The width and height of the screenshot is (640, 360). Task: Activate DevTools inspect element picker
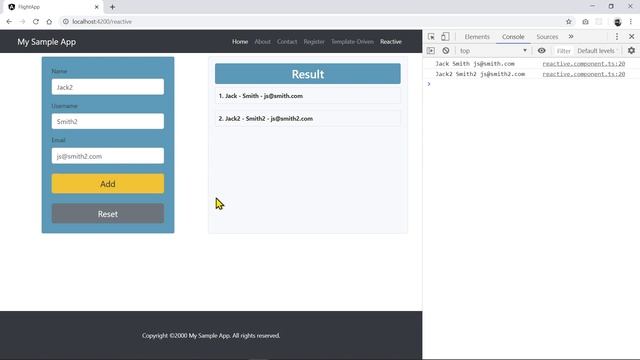point(431,37)
